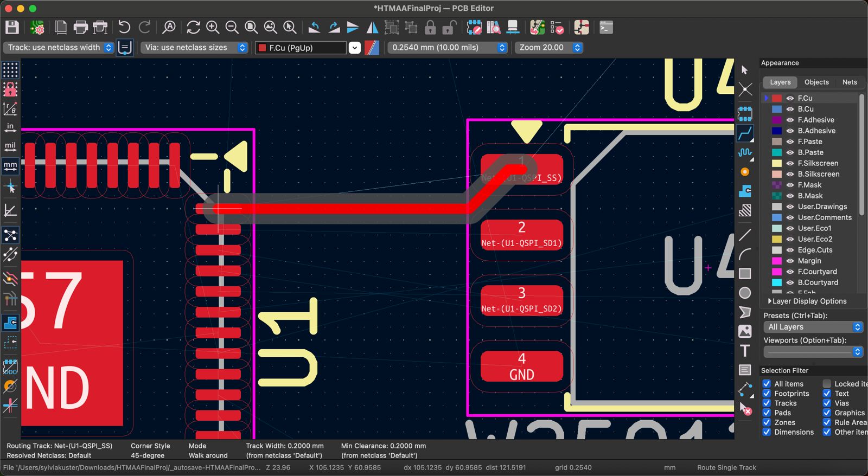
Task: Switch to the Nets tab
Action: coord(849,82)
